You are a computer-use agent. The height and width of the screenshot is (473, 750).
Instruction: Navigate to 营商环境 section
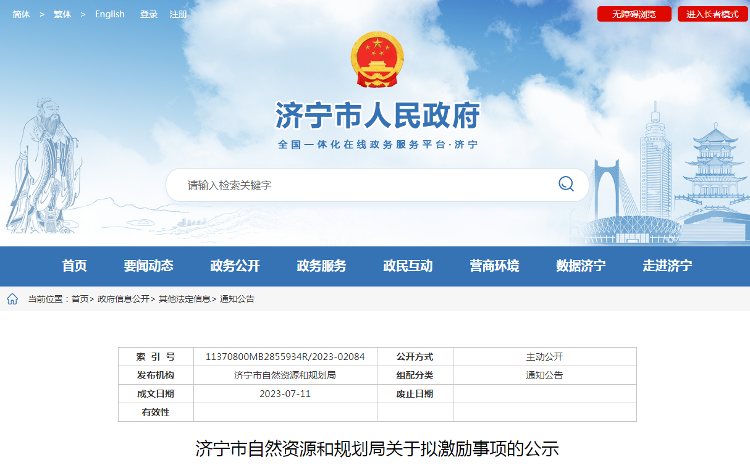point(494,266)
